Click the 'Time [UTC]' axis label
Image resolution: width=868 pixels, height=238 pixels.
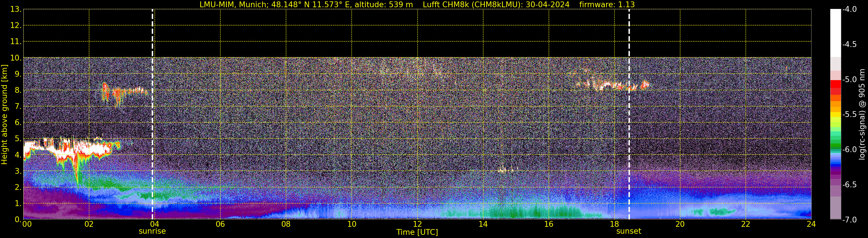417,232
